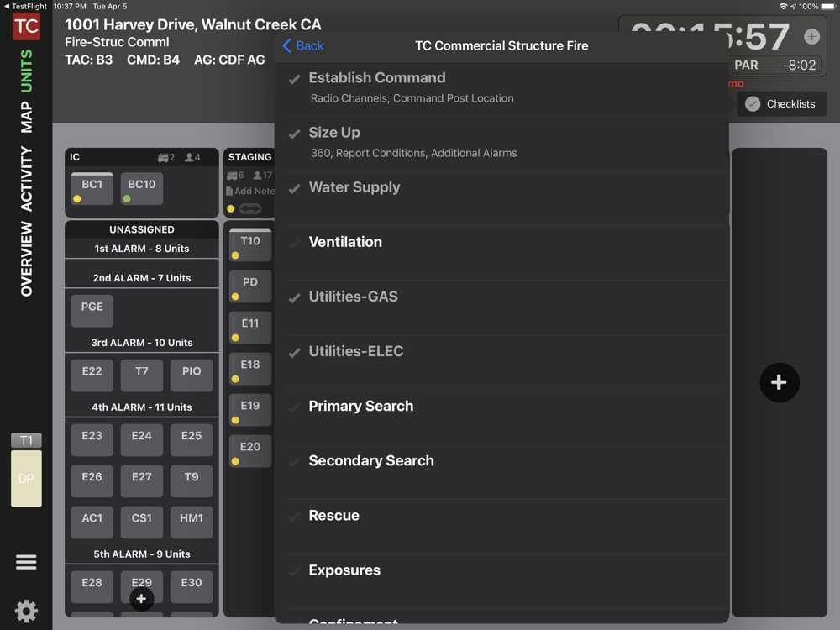840x630 pixels.
Task: Tap the staging swap arrows icon
Action: (250, 208)
